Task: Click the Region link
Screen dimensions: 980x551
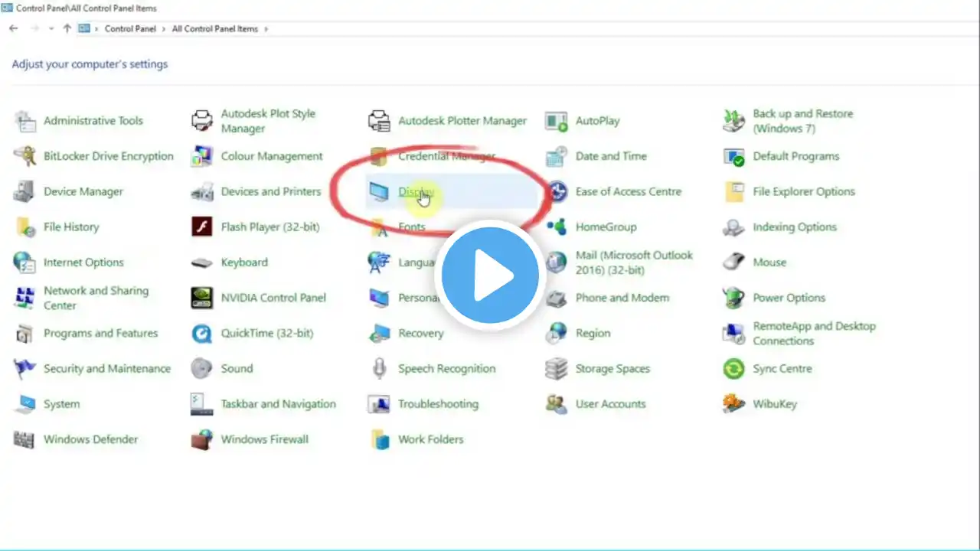Action: pos(593,334)
